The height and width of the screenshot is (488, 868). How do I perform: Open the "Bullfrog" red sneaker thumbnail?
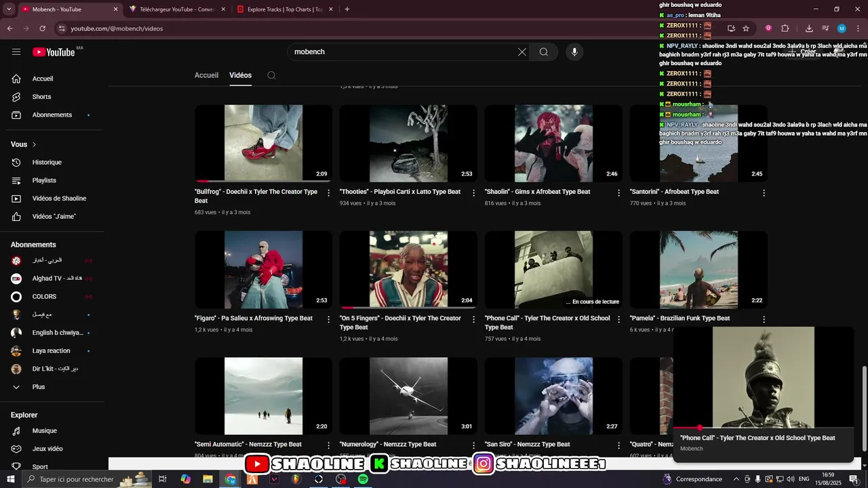point(263,143)
